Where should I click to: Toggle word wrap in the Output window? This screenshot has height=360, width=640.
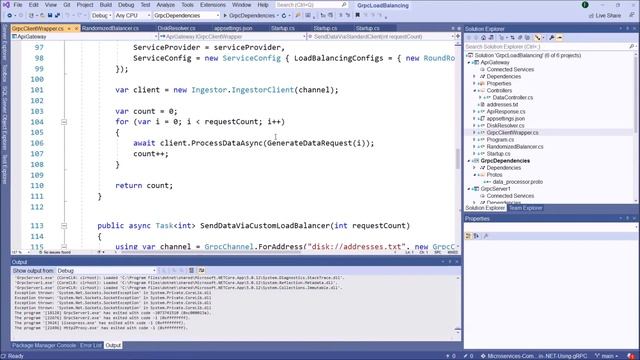(201, 271)
